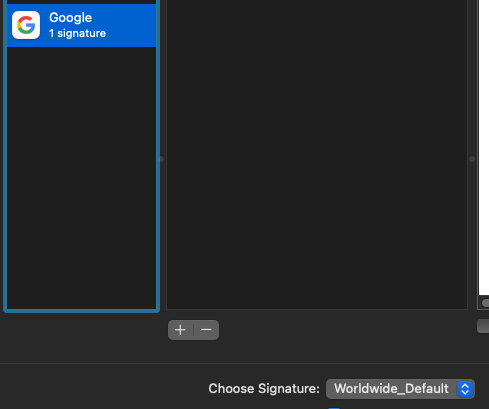Image resolution: width=489 pixels, height=409 pixels.
Task: Click the Worldwide_Default dropdown arrows
Action: click(x=465, y=389)
